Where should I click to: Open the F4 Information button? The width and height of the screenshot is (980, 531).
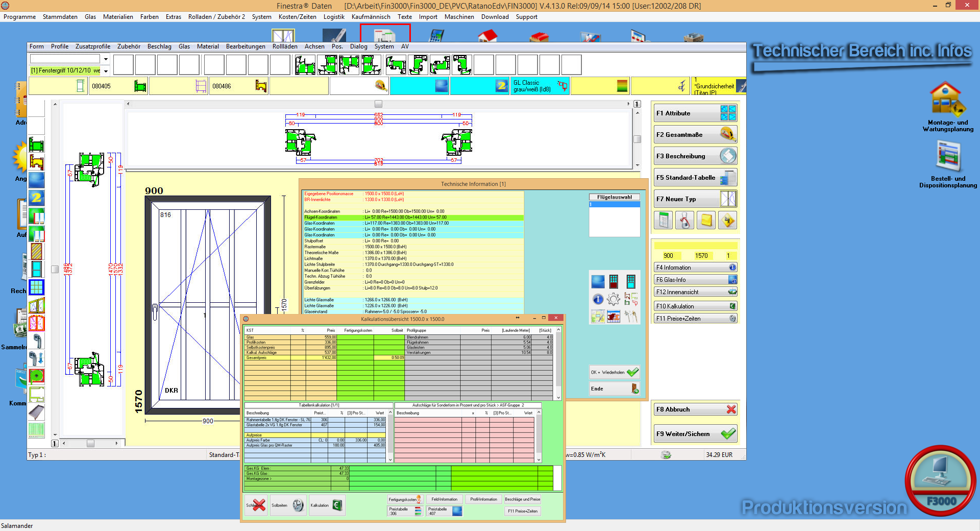[695, 268]
